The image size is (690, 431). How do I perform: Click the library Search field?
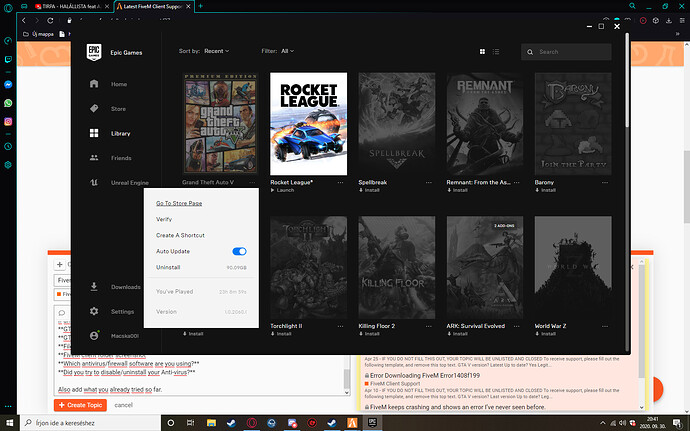tap(565, 51)
